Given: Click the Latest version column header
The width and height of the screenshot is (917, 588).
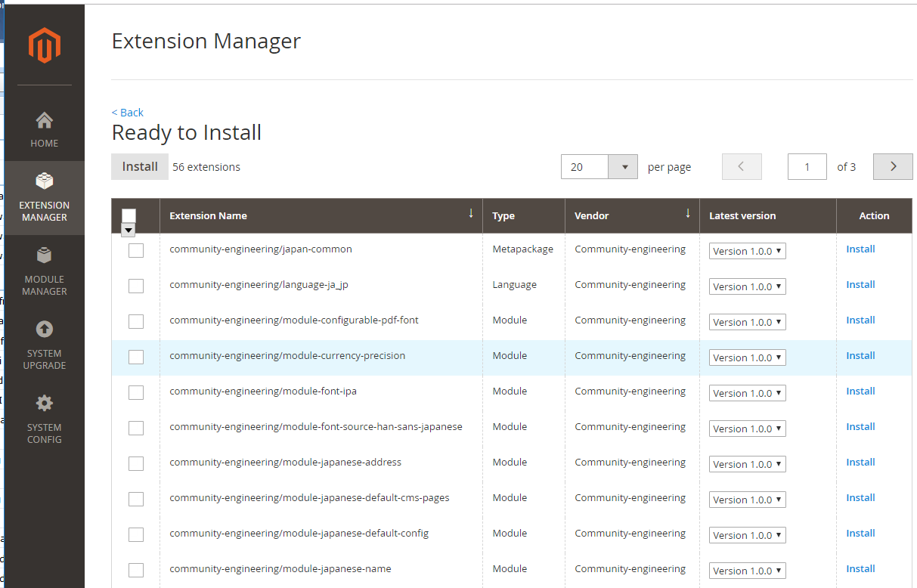Looking at the screenshot, I should click(x=742, y=216).
